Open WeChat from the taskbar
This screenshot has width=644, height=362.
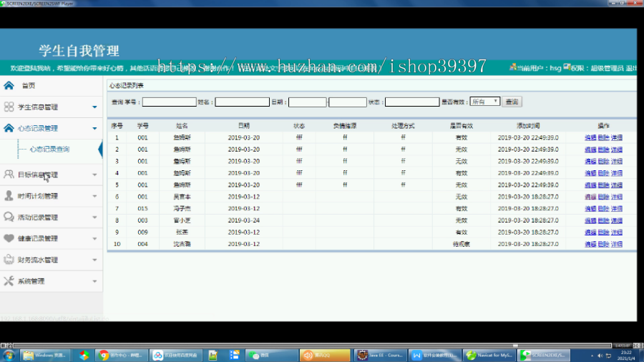tap(271, 356)
